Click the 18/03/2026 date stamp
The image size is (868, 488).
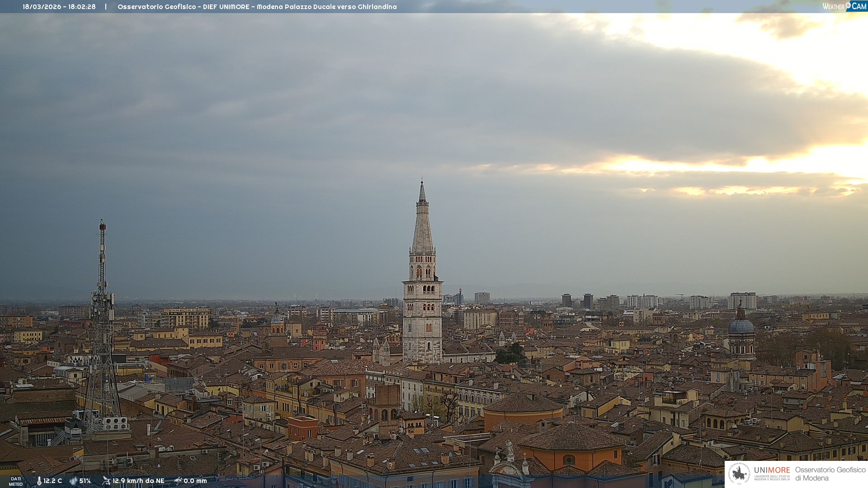click(42, 7)
